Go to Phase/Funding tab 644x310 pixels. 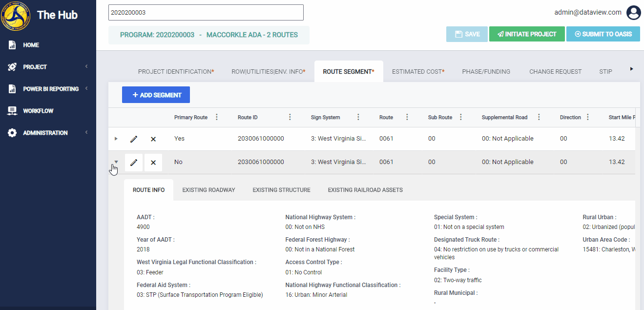tap(486, 72)
